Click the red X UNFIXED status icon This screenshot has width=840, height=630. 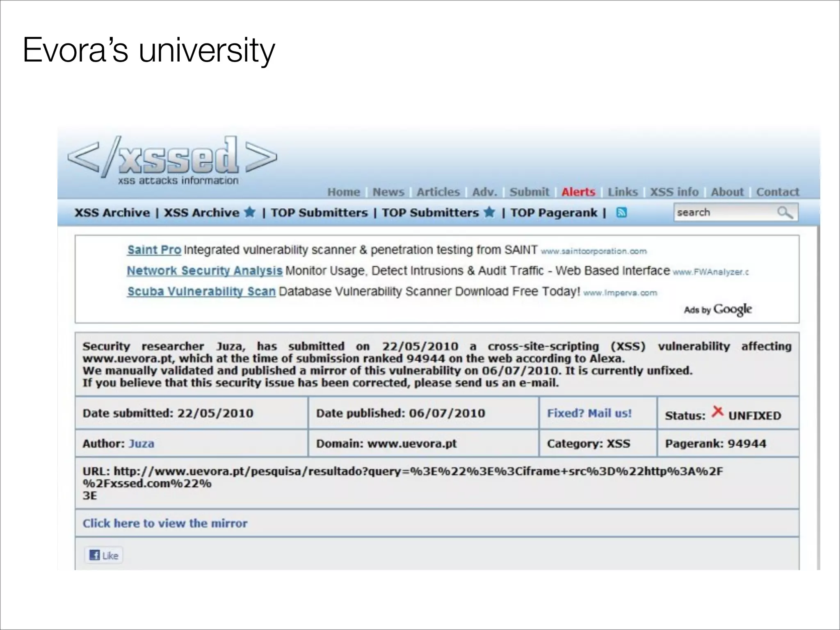point(717,412)
